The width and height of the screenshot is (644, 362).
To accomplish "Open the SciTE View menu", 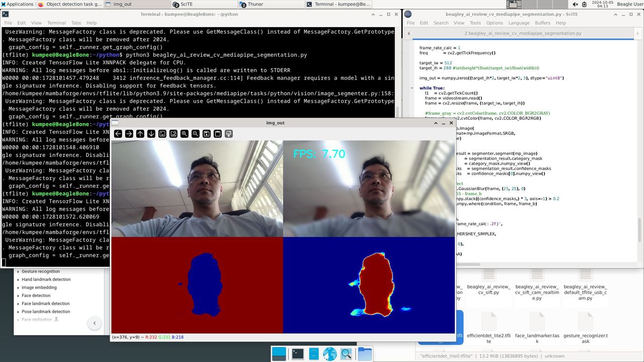I will 459,23.
